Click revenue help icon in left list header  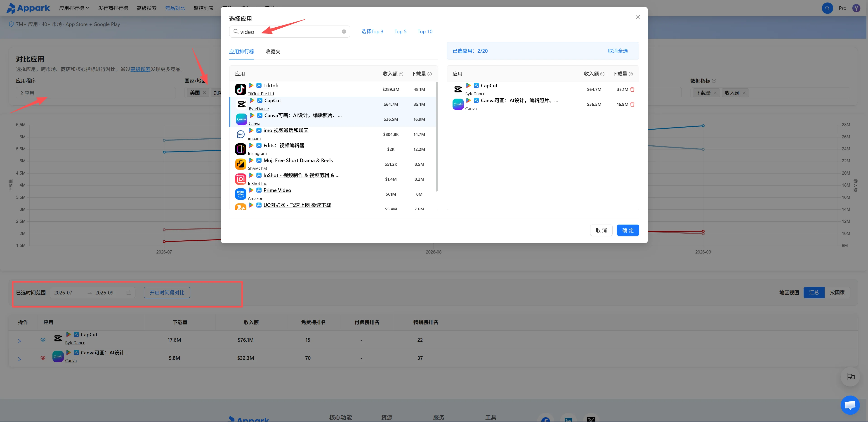pyautogui.click(x=401, y=74)
